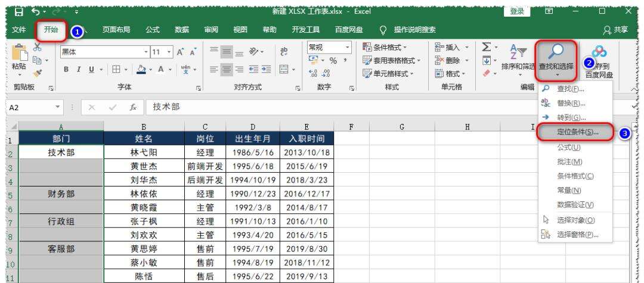Click the Decrease Decimal icon
644x283 pixels.
(326, 74)
